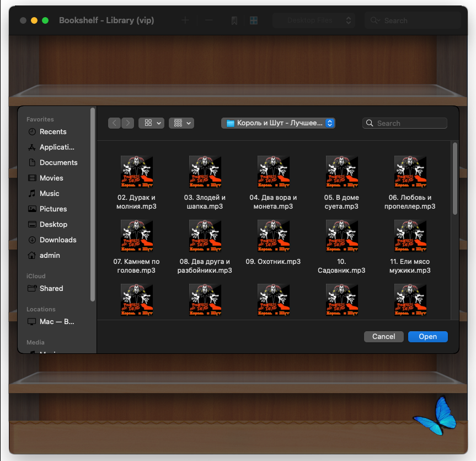Viewport: 476px width, 461px height.
Task: Open the group-by options dropdown
Action: point(181,123)
